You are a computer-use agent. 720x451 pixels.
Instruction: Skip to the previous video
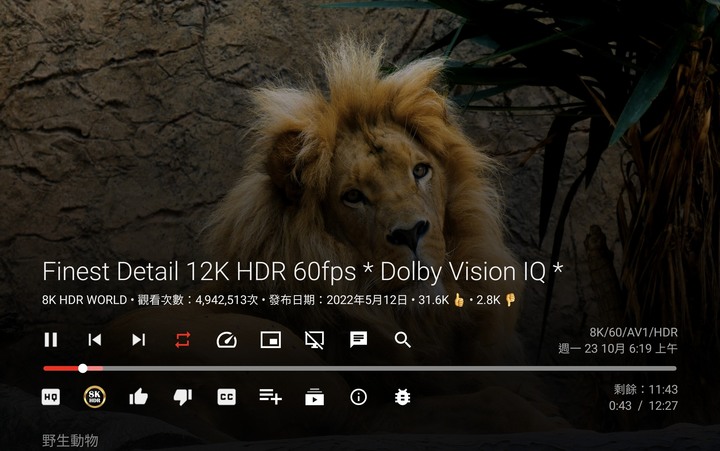95,340
